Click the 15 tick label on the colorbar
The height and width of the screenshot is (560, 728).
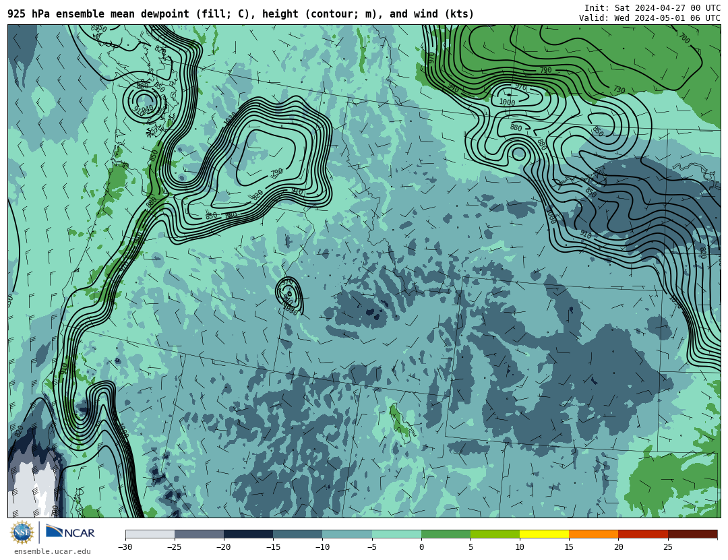pyautogui.click(x=569, y=547)
